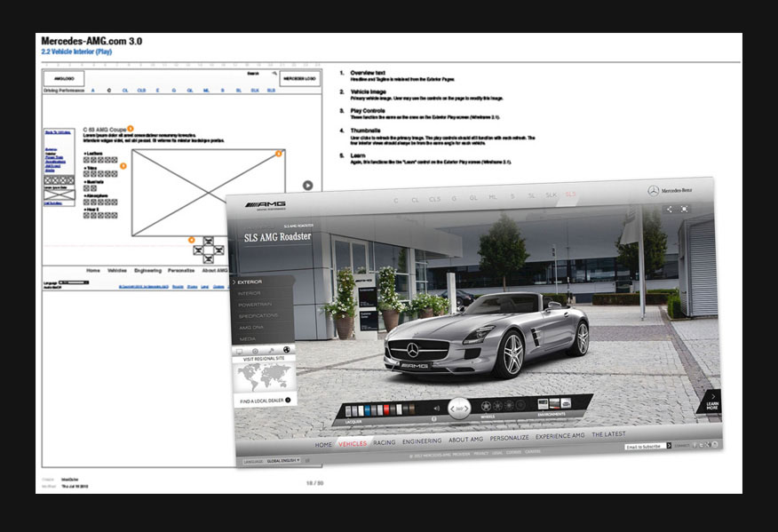Open Personalize in the mockup bottom navigation
The width and height of the screenshot is (778, 532).
click(x=509, y=438)
